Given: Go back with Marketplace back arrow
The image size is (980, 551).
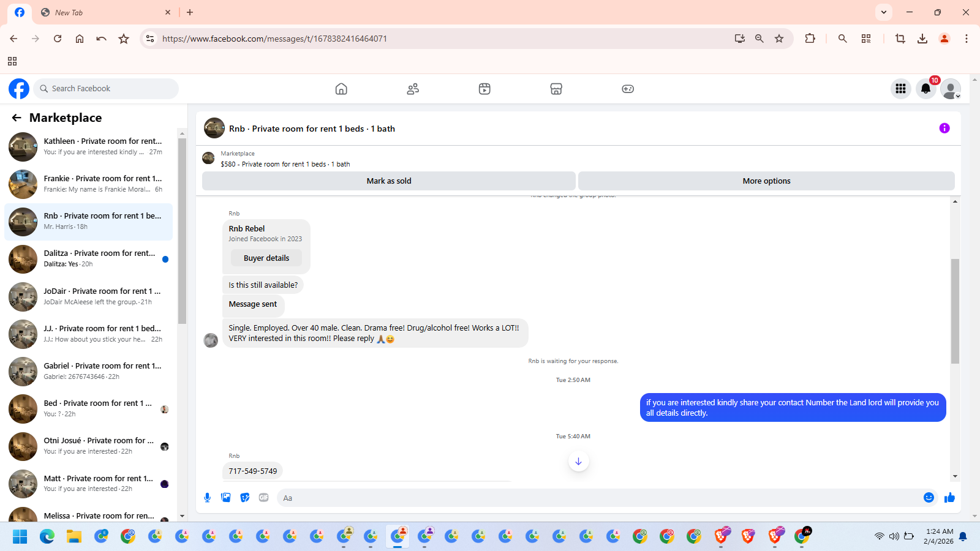Looking at the screenshot, I should point(17,118).
